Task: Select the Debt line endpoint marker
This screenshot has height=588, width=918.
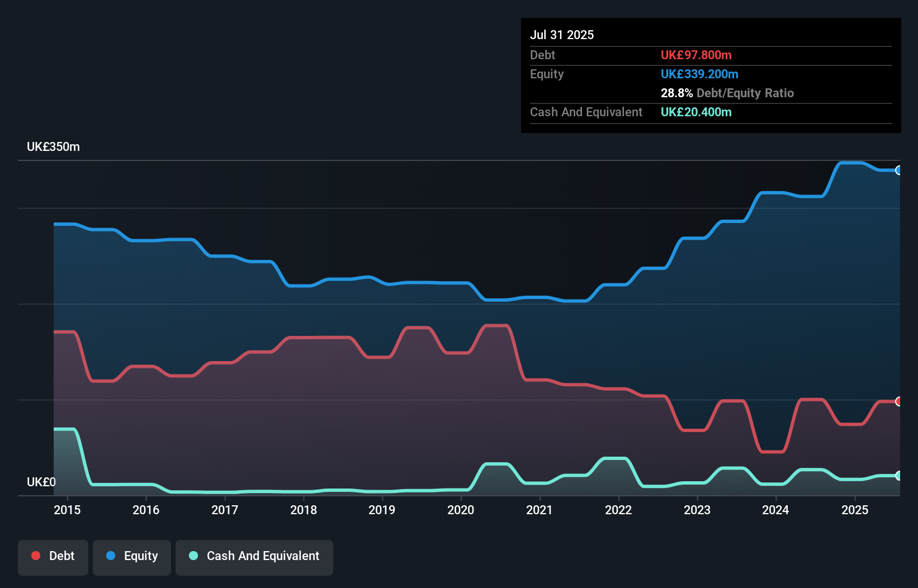Action: pyautogui.click(x=898, y=401)
